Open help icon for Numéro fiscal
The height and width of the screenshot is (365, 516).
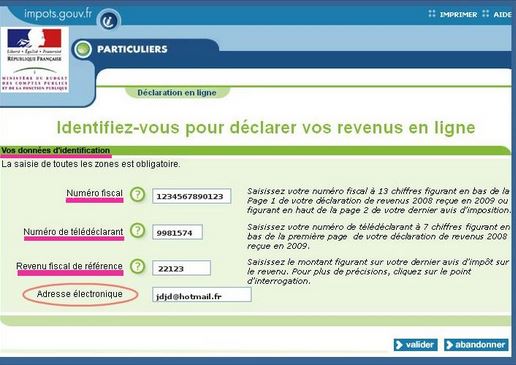(x=137, y=194)
